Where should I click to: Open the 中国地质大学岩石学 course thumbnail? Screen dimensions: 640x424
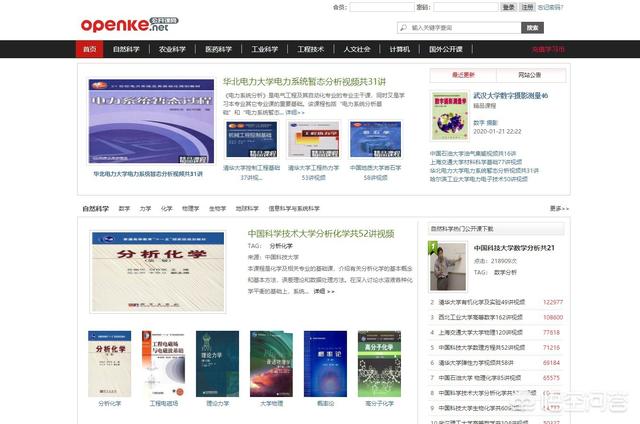point(376,139)
